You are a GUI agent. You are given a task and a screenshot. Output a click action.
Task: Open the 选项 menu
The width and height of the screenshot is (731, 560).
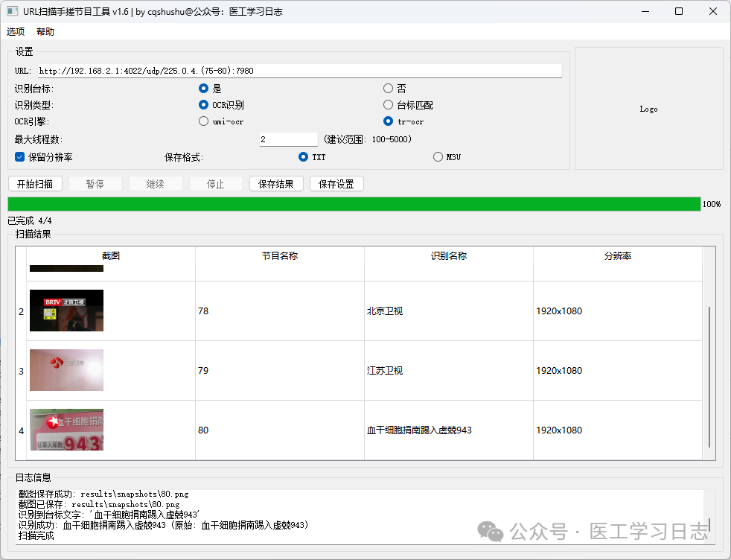pos(16,32)
